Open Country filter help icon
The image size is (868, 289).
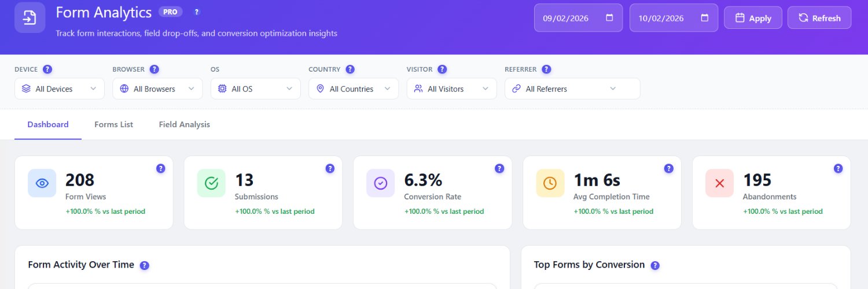click(350, 69)
